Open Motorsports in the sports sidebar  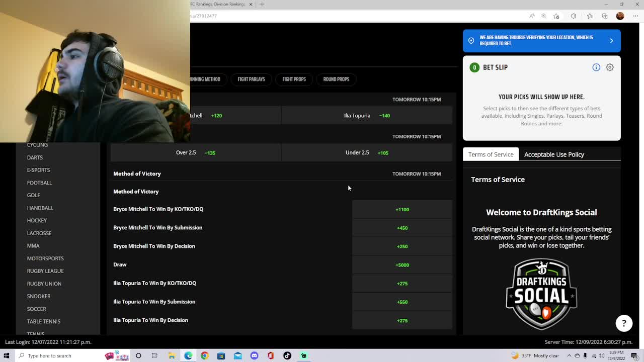pos(45,258)
